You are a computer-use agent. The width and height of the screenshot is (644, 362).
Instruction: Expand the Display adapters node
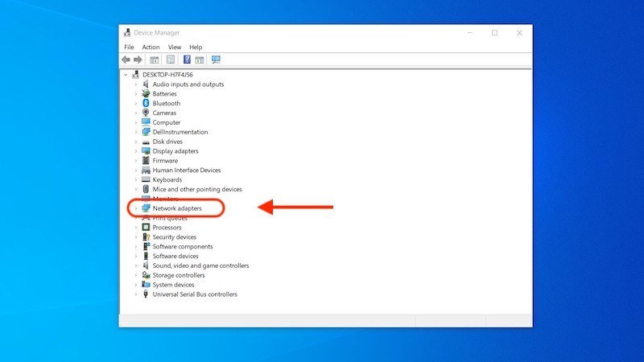point(136,151)
